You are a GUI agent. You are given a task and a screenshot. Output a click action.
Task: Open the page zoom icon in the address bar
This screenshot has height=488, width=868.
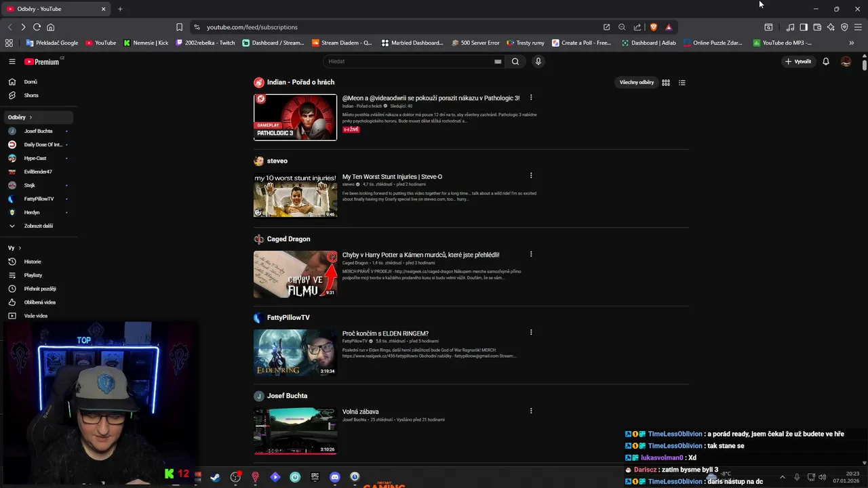click(622, 27)
